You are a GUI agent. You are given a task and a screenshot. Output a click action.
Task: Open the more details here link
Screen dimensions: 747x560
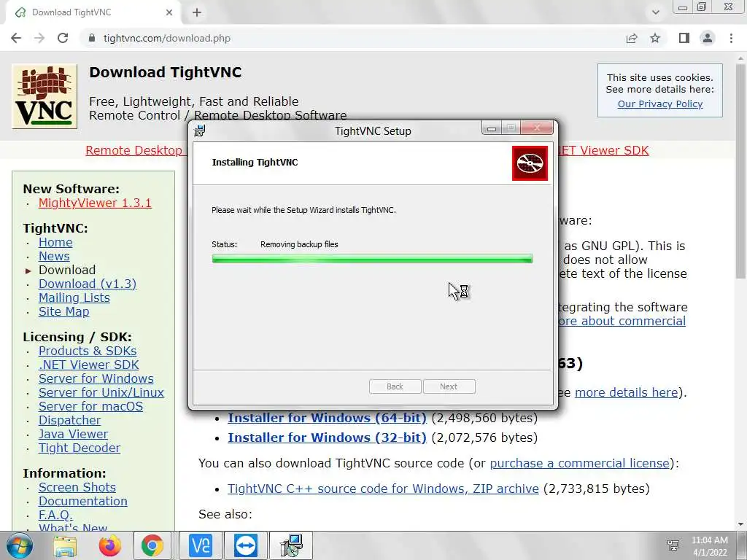[626, 392]
